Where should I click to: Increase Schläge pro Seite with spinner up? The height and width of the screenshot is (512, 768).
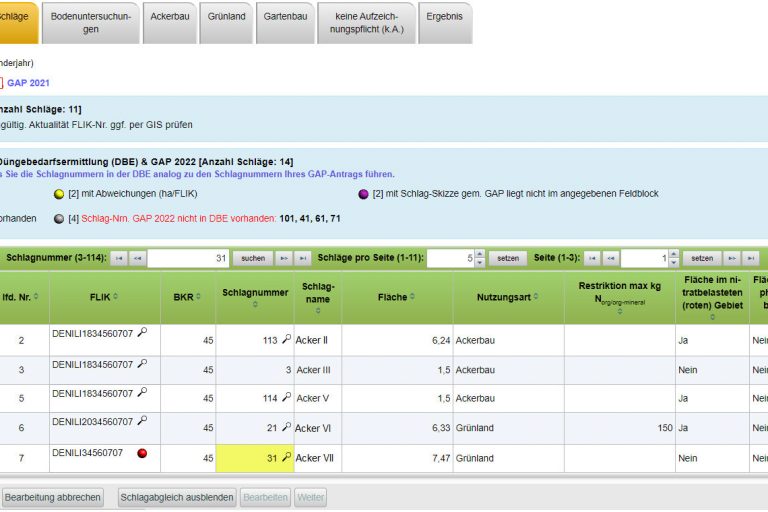pyautogui.click(x=479, y=254)
